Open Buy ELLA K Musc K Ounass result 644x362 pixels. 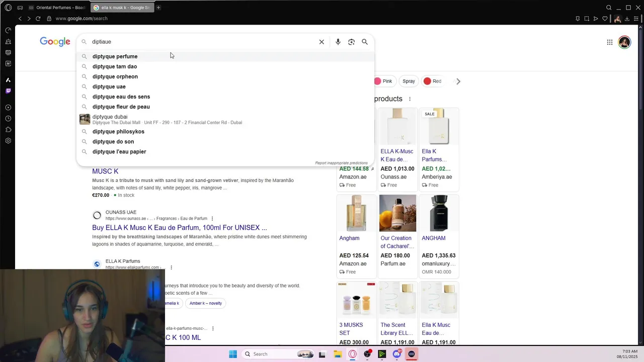click(x=180, y=228)
